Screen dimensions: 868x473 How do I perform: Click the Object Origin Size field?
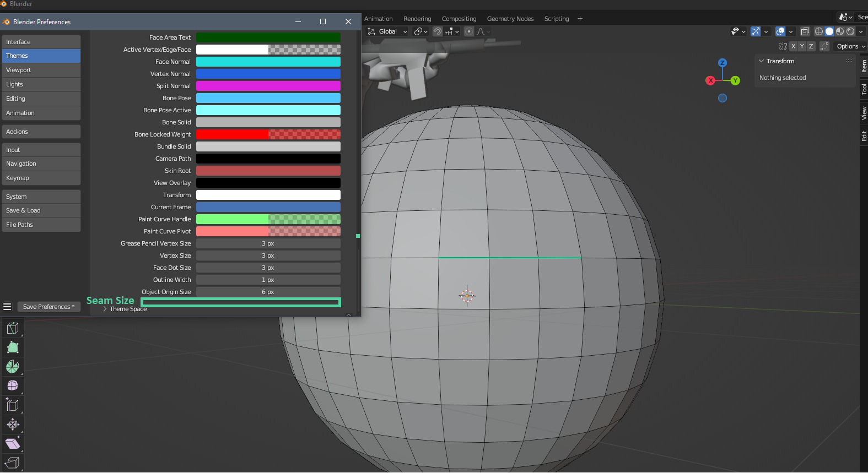tap(268, 292)
